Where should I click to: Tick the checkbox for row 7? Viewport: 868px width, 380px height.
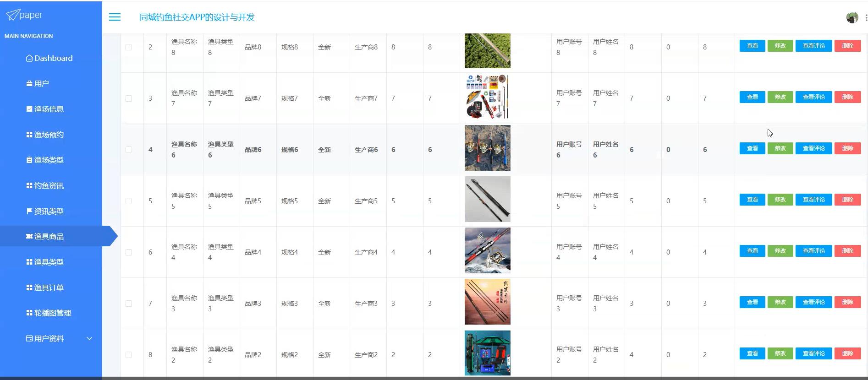point(129,304)
